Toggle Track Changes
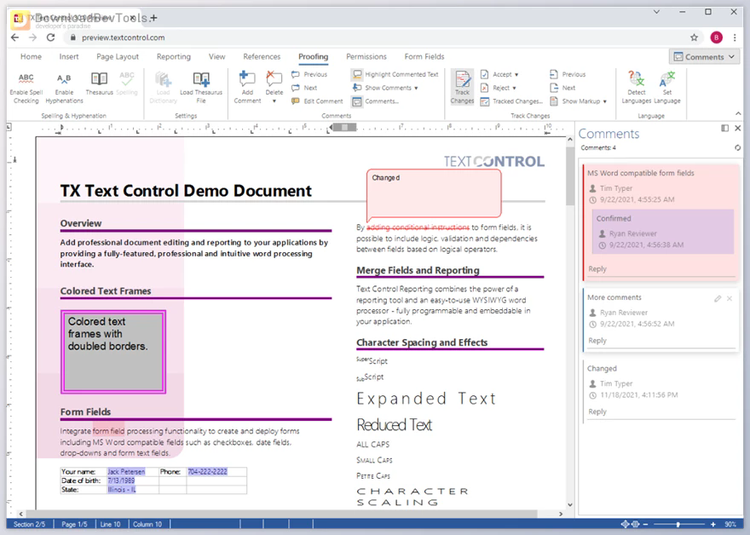Screen dimensions: 750x535 [462, 87]
